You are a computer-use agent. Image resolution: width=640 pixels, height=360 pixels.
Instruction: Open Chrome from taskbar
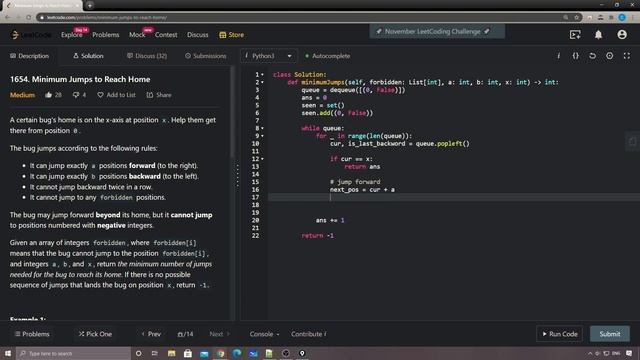point(220,353)
